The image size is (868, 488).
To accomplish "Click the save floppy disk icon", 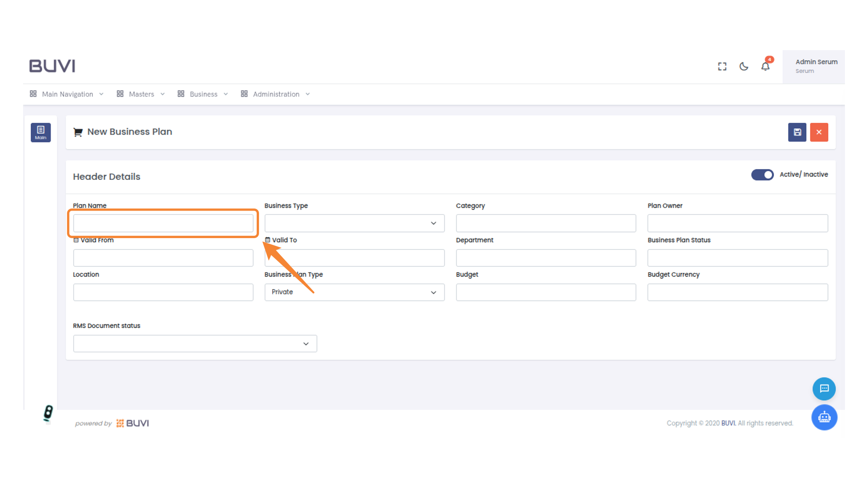I will point(797,132).
